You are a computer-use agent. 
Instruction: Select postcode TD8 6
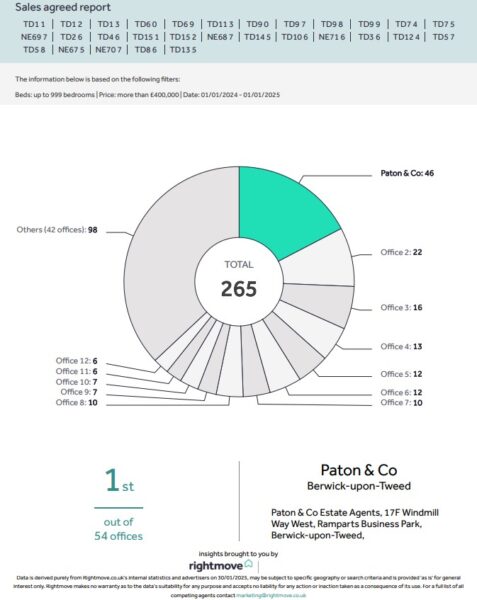(x=146, y=50)
